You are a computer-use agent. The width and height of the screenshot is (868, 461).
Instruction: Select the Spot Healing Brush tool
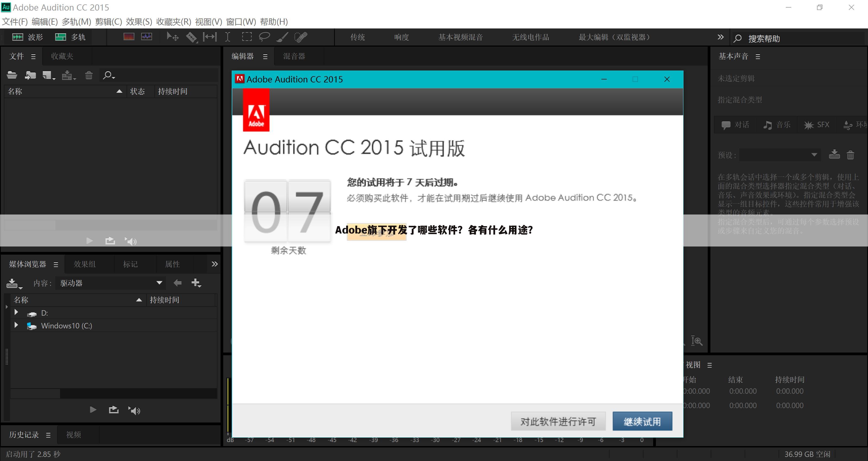pyautogui.click(x=301, y=37)
